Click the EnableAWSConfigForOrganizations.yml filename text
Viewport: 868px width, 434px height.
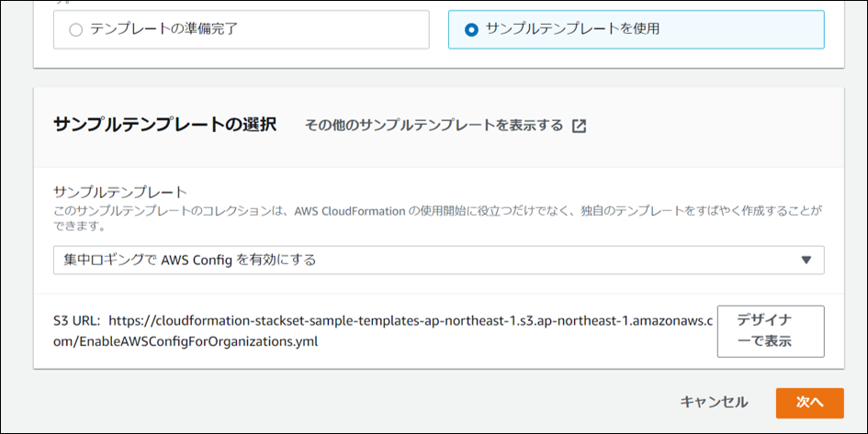click(201, 341)
